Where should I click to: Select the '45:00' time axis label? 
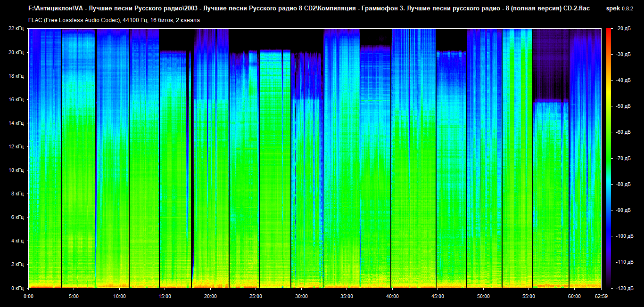pyautogui.click(x=438, y=296)
